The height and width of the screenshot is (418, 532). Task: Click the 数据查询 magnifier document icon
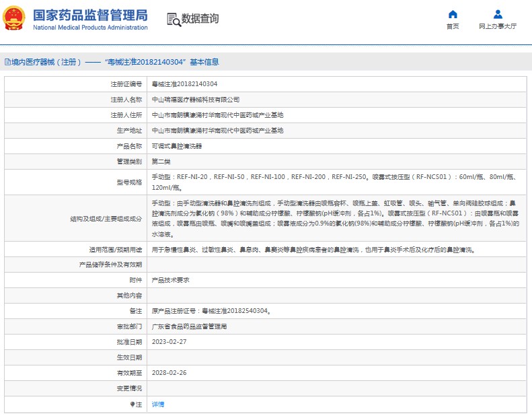(174, 20)
